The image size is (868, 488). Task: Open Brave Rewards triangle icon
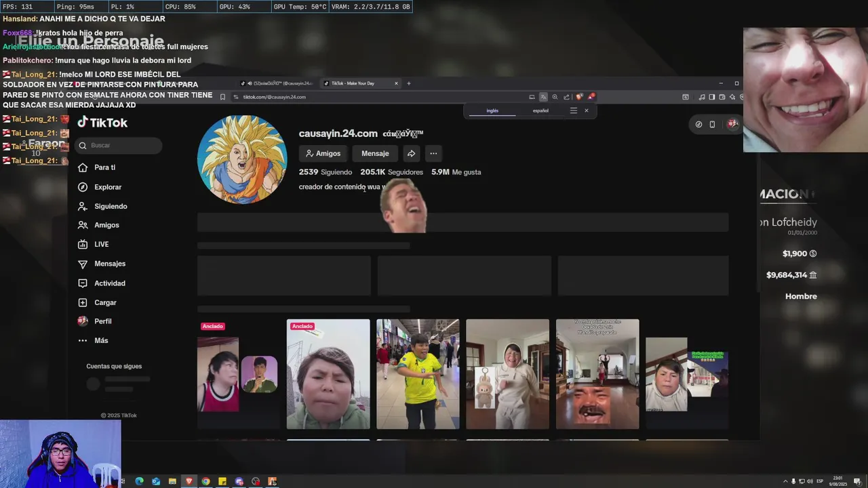point(591,97)
